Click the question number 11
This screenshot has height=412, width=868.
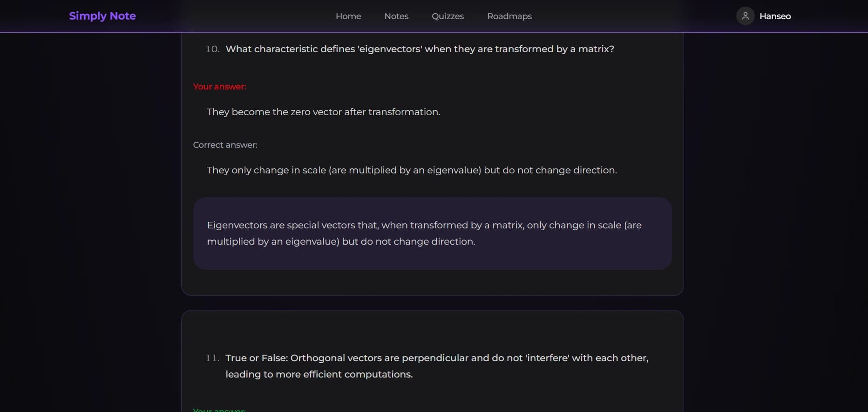(212, 358)
